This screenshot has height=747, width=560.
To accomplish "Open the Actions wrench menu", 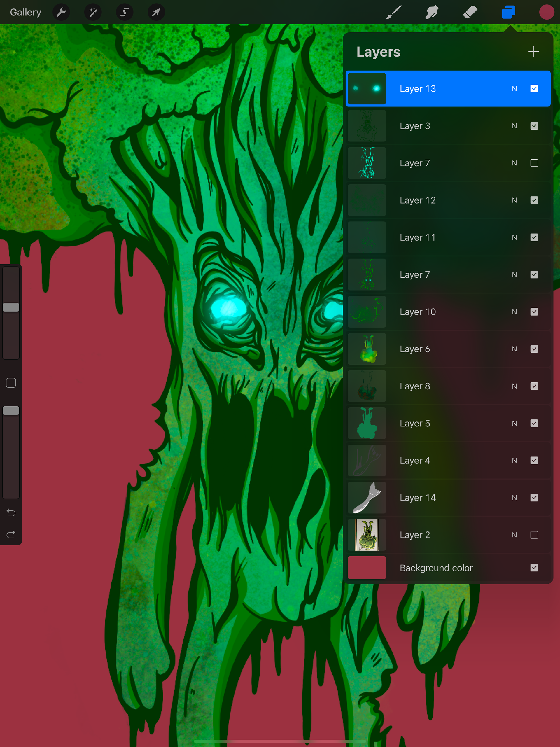I will pyautogui.click(x=61, y=13).
